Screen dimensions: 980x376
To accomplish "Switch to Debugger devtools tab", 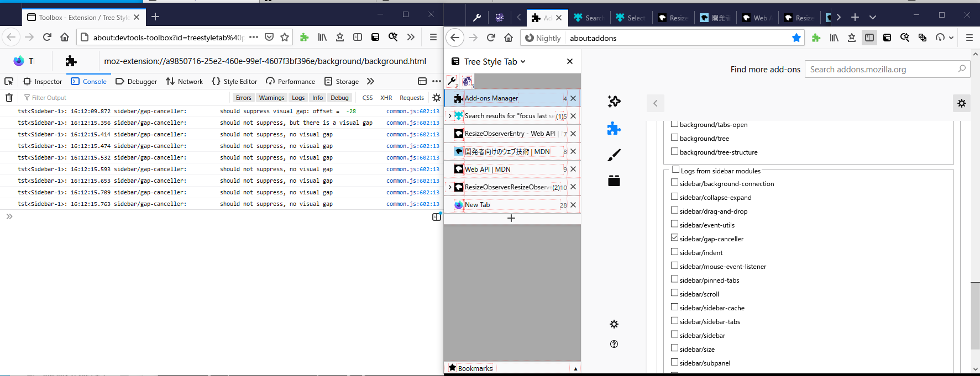I will pos(136,81).
